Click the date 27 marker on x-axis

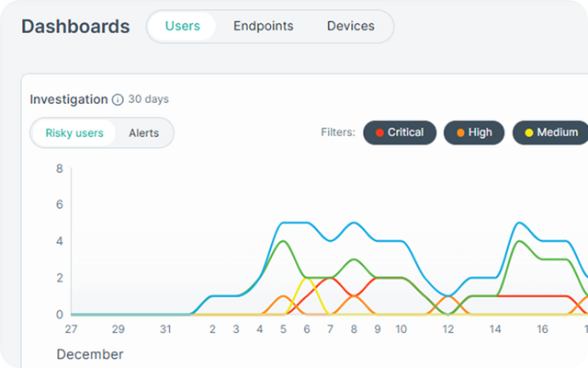tap(71, 329)
